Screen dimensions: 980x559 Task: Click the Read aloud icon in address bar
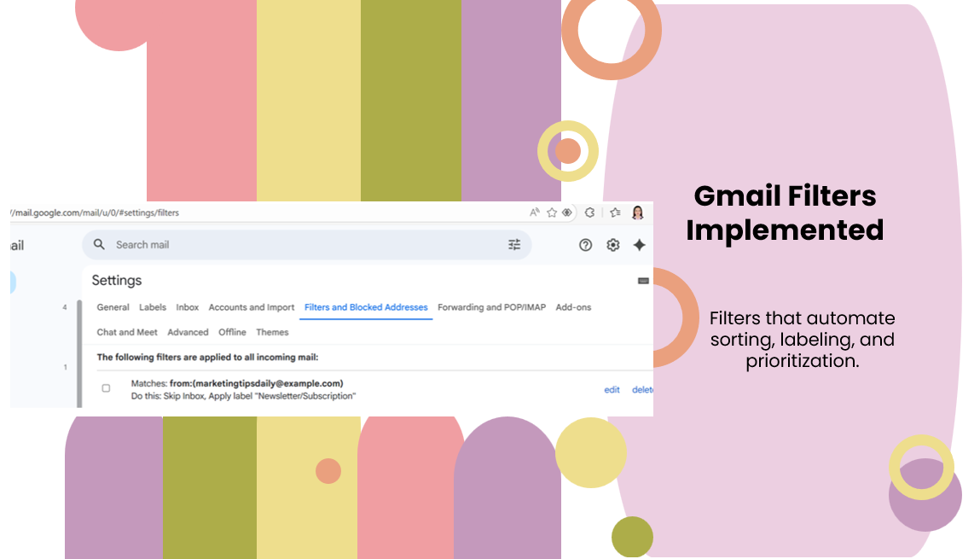click(535, 213)
